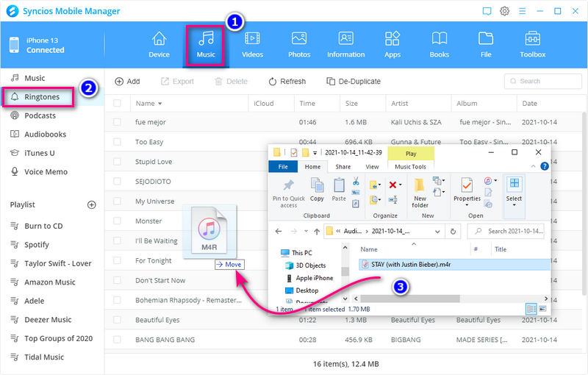The width and height of the screenshot is (588, 375).
Task: Expand the Select dropdown in Explorer ribbon
Action: 514,206
